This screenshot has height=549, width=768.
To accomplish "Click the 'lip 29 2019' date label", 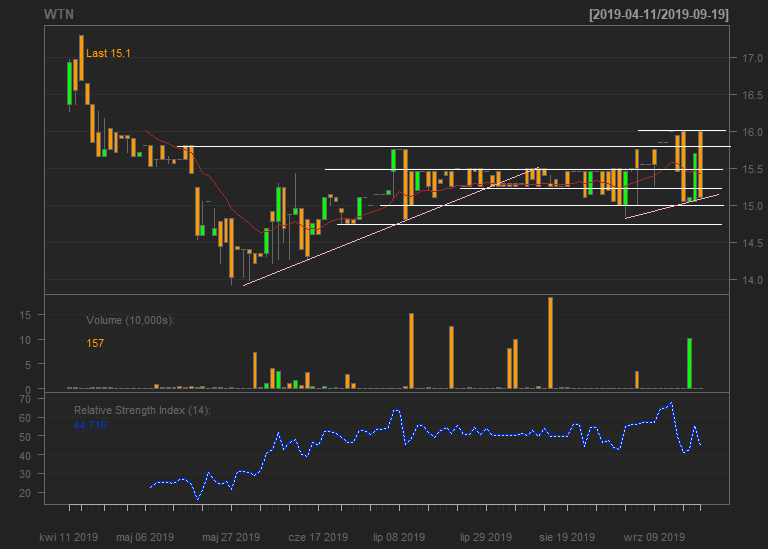I will [x=486, y=537].
